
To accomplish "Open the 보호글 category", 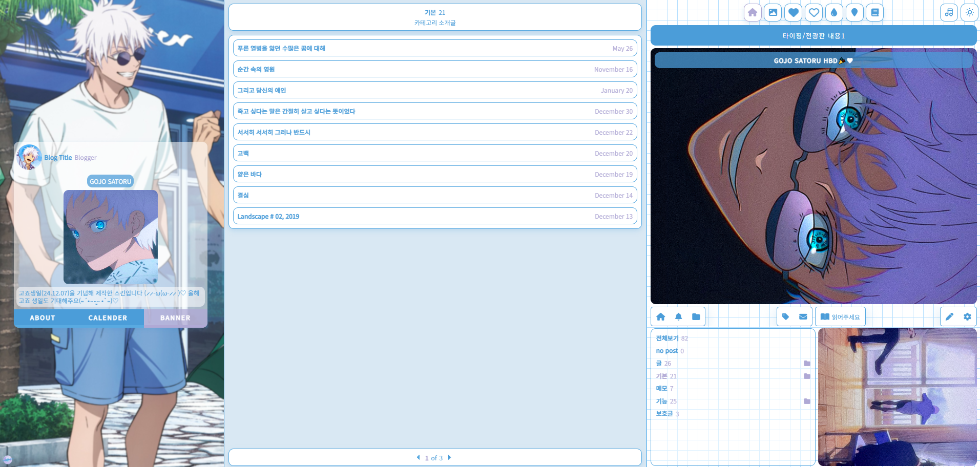I will [664, 414].
